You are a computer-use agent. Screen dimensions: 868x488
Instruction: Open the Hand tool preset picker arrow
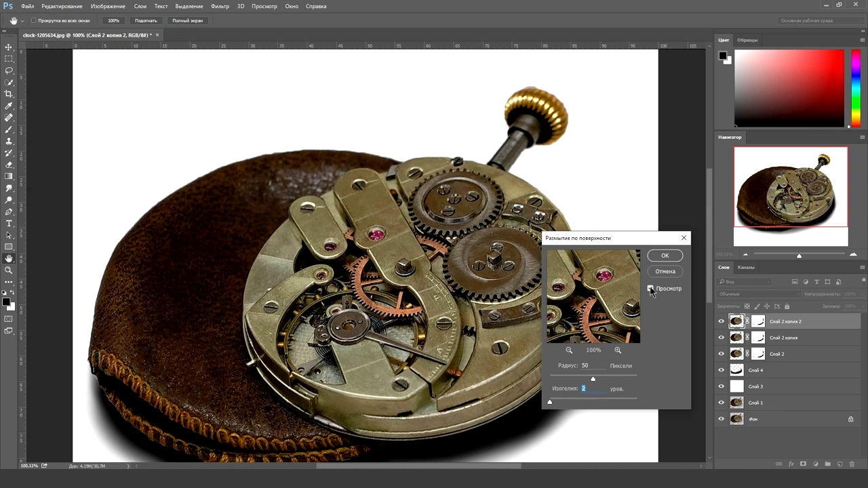point(22,20)
